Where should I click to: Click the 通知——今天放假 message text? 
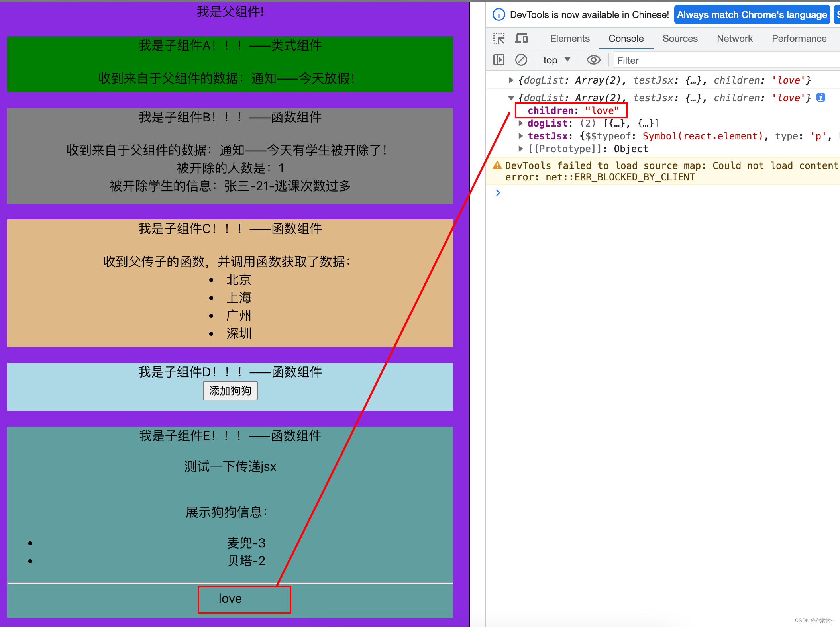click(303, 78)
